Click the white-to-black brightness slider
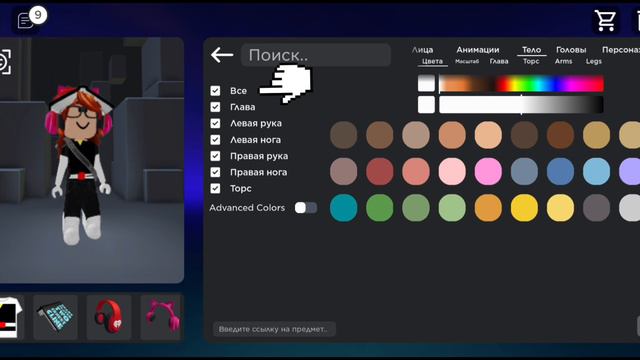640x360 pixels. coord(521,104)
